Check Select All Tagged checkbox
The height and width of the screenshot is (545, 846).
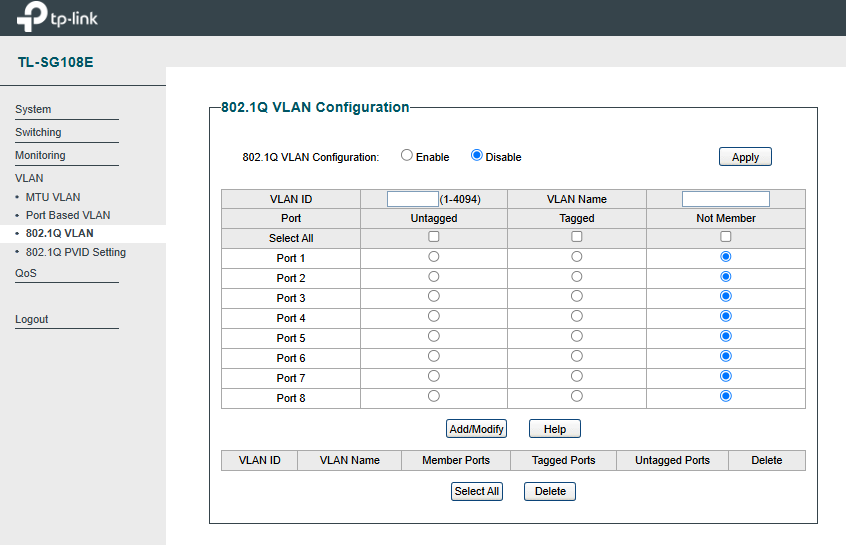(x=577, y=236)
